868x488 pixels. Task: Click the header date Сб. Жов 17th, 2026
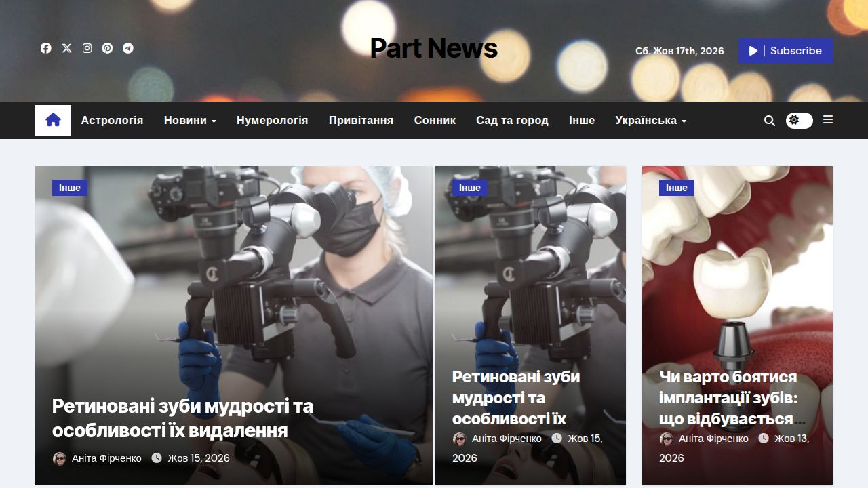pyautogui.click(x=679, y=51)
